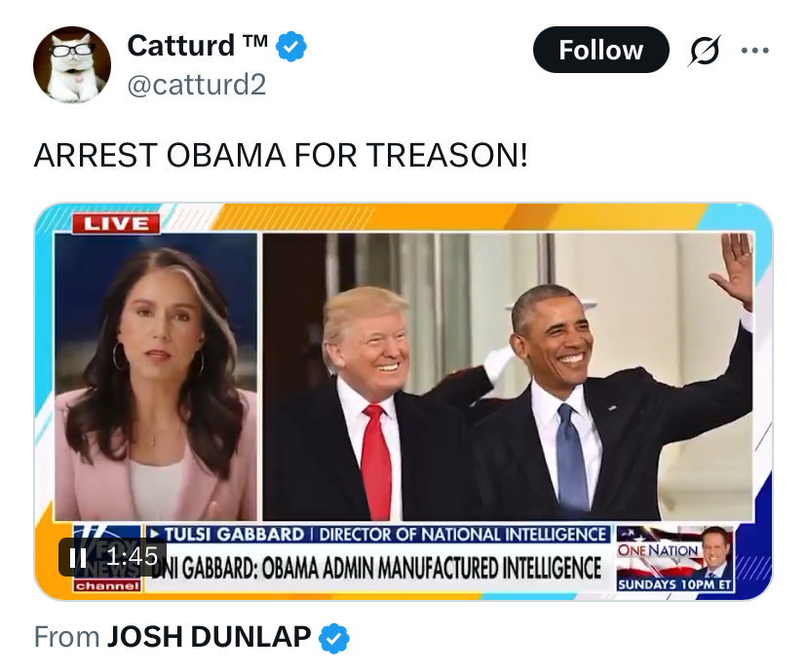Open the Catturd cat profile avatar
807x672 pixels.
pyautogui.click(x=72, y=65)
